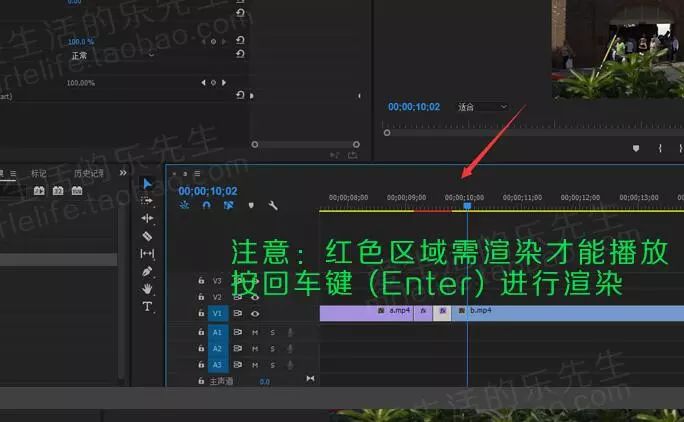Image resolution: width=684 pixels, height=422 pixels.
Task: Select the Track Select Forward tool
Action: (147, 201)
